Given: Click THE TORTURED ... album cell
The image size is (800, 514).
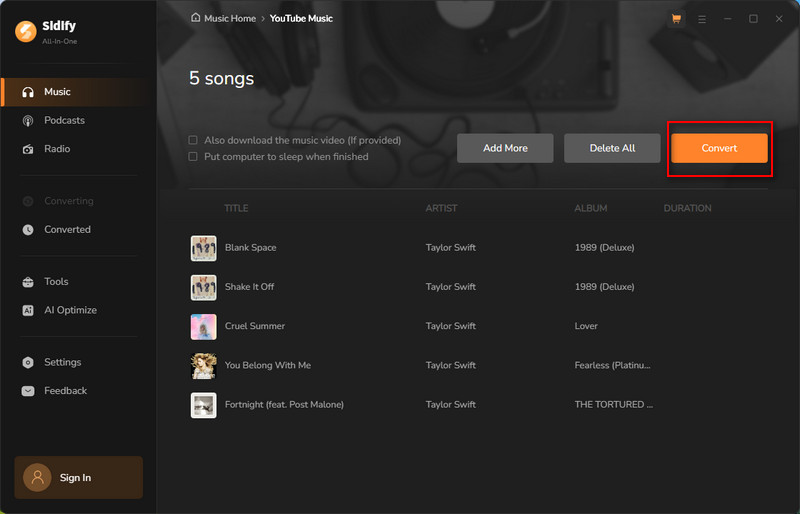Looking at the screenshot, I should [x=614, y=405].
